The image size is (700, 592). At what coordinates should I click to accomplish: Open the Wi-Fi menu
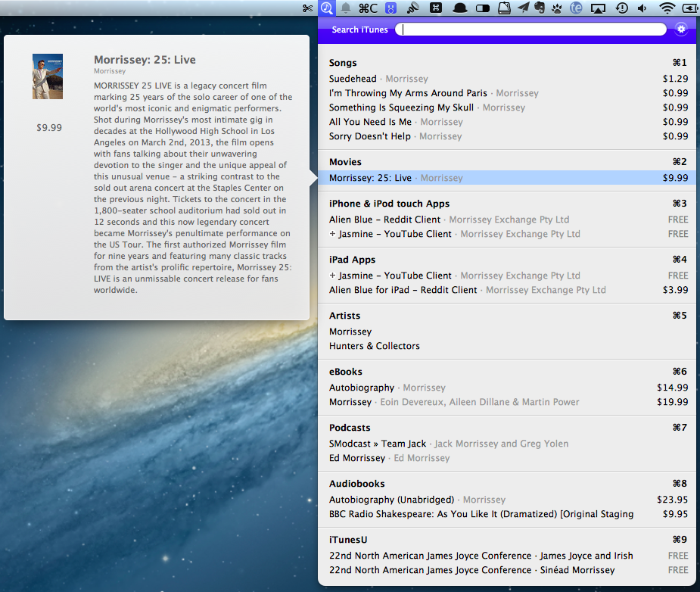pos(667,8)
